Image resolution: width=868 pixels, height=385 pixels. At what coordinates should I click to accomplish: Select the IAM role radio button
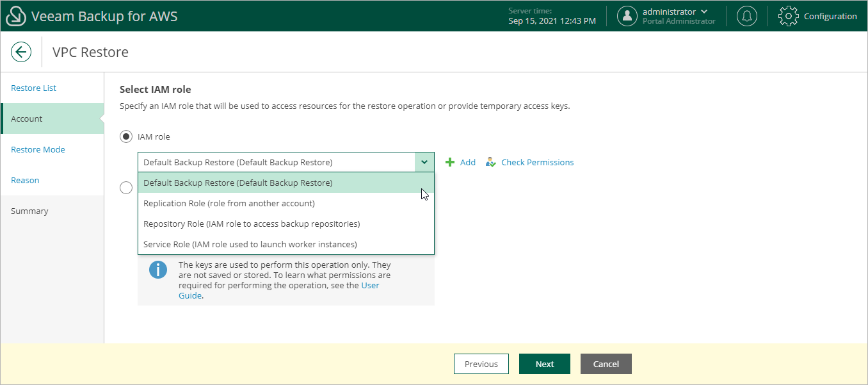[x=126, y=136]
